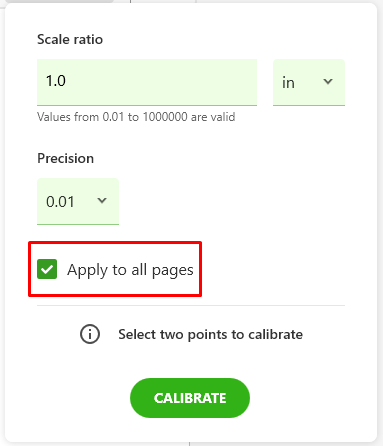Click the "Values from 0.01 to 1000000" hint
This screenshot has width=383, height=446.
(136, 117)
